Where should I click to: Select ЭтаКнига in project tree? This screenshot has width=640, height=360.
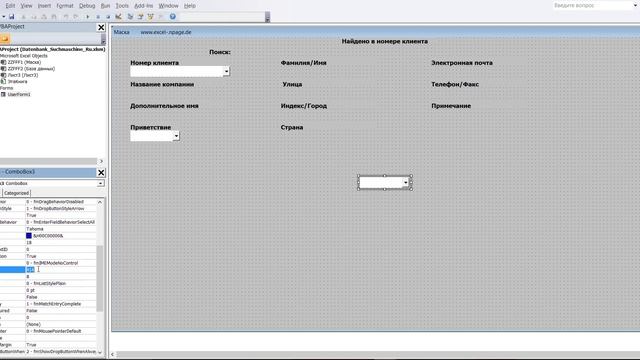click(17, 82)
